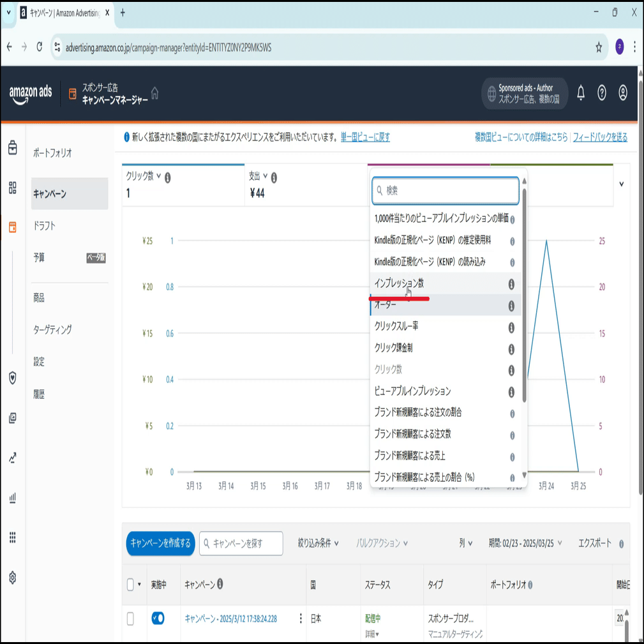Open the briefcase icon in left rail
Image resolution: width=644 pixels, height=644 pixels.
13,147
